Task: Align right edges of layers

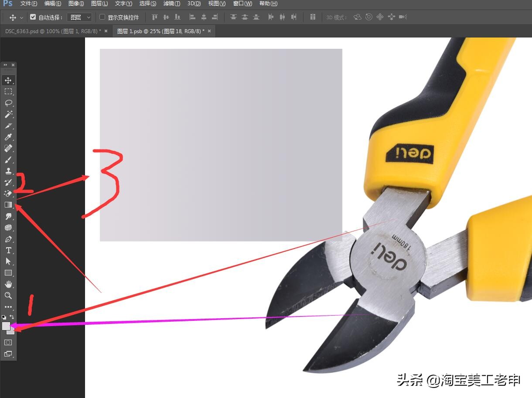Action: coord(215,17)
